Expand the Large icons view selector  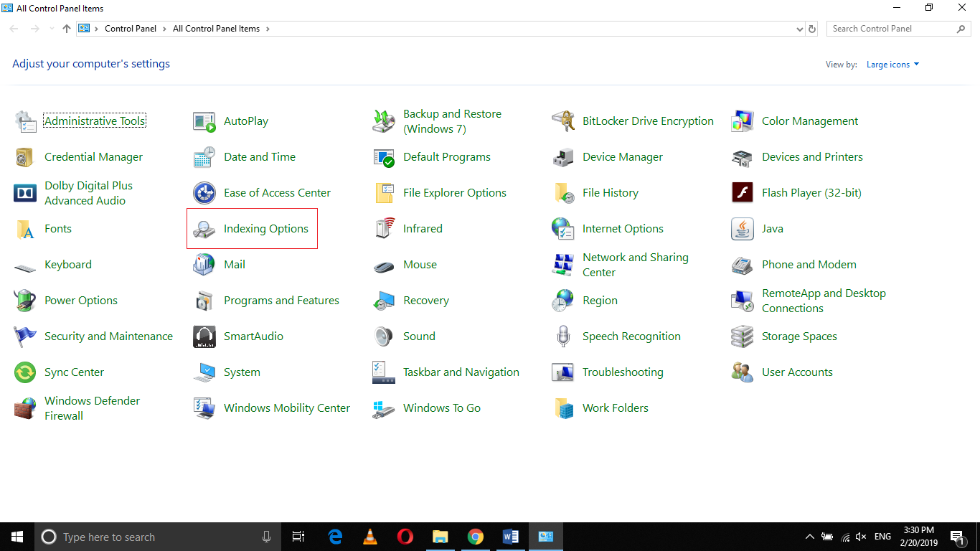[x=892, y=64]
